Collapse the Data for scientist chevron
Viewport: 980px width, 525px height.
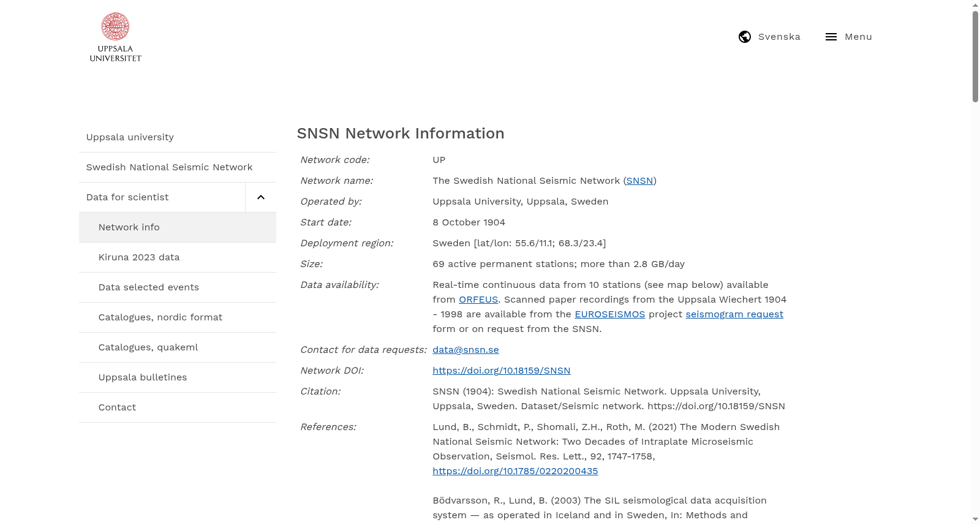tap(261, 197)
